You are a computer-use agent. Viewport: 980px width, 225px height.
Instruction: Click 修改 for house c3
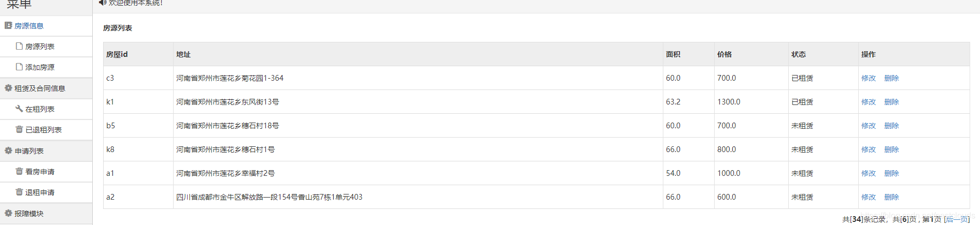click(x=868, y=78)
